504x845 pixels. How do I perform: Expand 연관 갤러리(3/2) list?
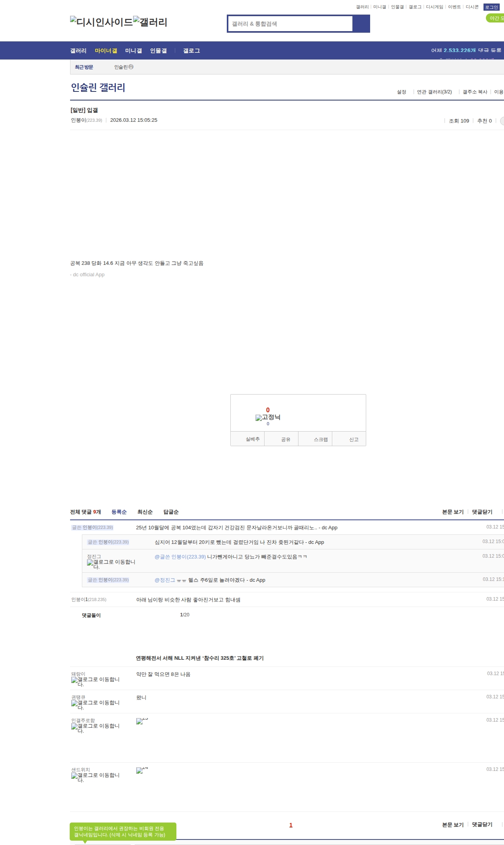click(x=434, y=92)
